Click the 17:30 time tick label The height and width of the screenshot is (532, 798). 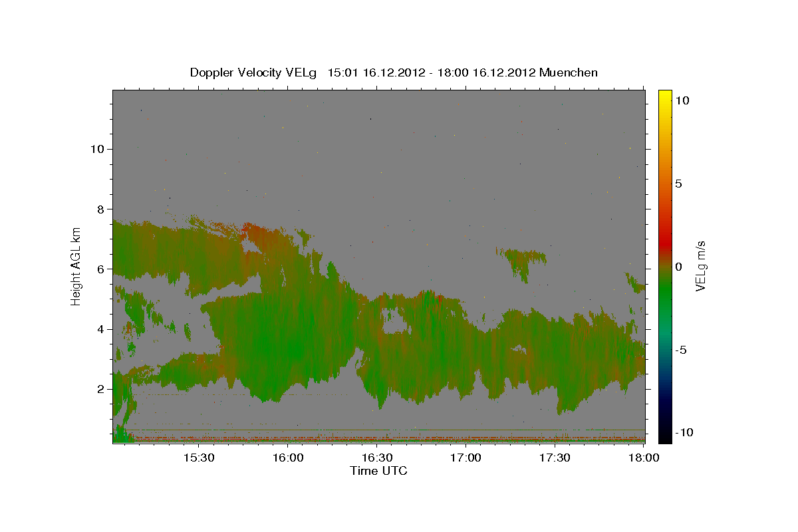coord(555,458)
